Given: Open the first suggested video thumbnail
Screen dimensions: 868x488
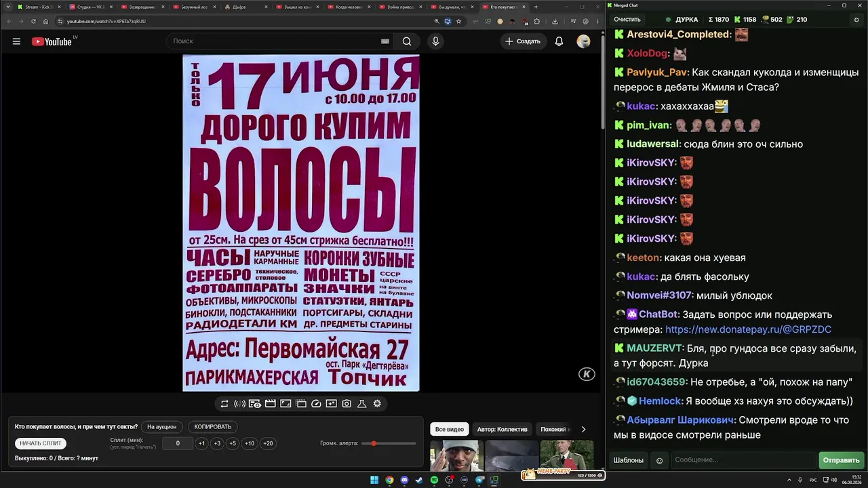Looking at the screenshot, I should pos(457,455).
